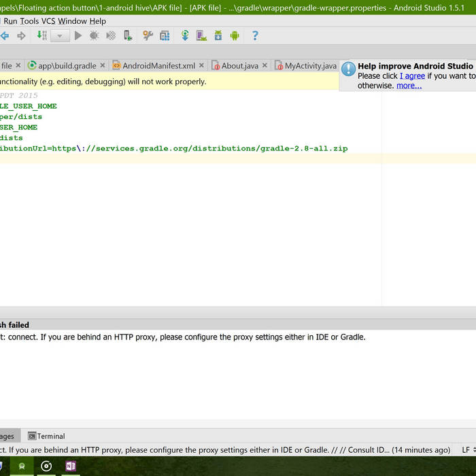Click Sync Project with Gradle Files icon

pos(185,35)
